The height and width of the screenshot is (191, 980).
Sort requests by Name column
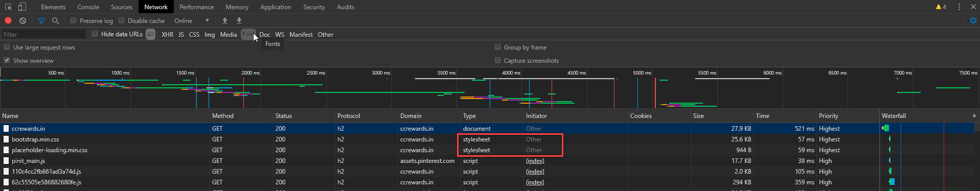tap(105, 115)
